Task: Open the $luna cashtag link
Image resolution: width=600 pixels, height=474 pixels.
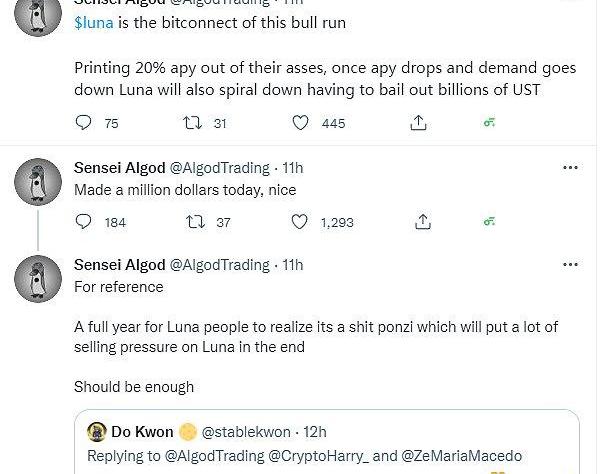Action: tap(94, 22)
